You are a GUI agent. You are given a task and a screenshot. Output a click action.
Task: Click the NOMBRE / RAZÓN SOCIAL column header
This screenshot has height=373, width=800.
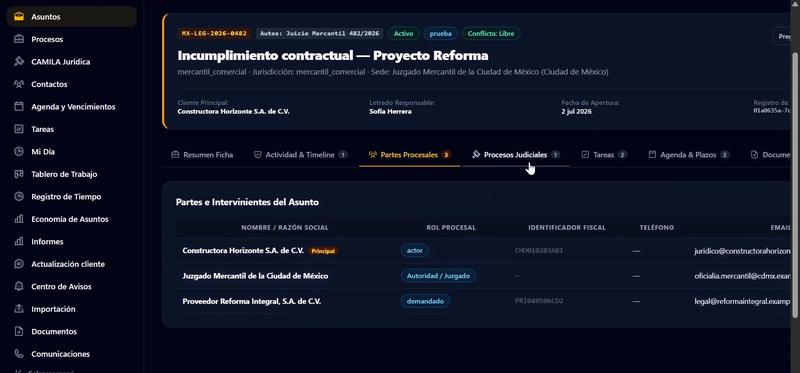(285, 228)
